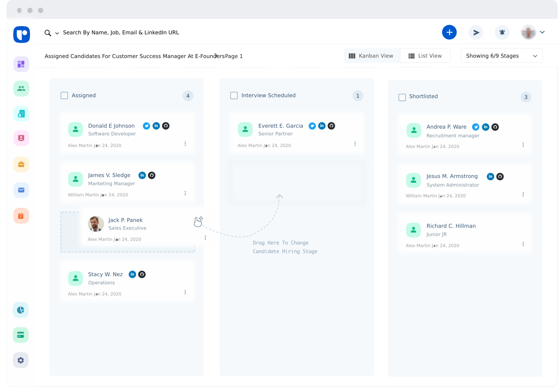Open Richard C. Hillman's three-dot menu
This screenshot has width=560, height=392.
click(x=523, y=244)
